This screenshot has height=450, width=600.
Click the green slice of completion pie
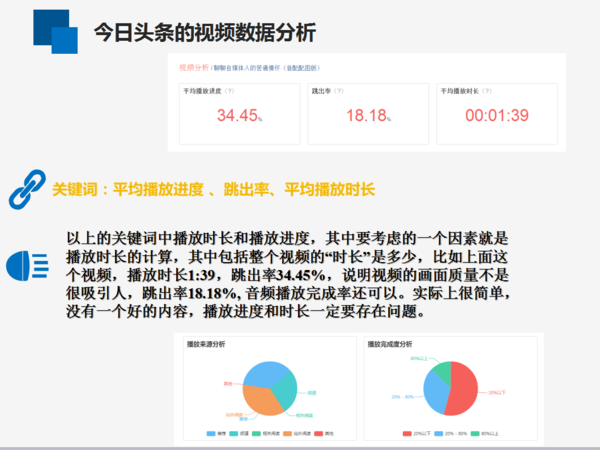443,371
